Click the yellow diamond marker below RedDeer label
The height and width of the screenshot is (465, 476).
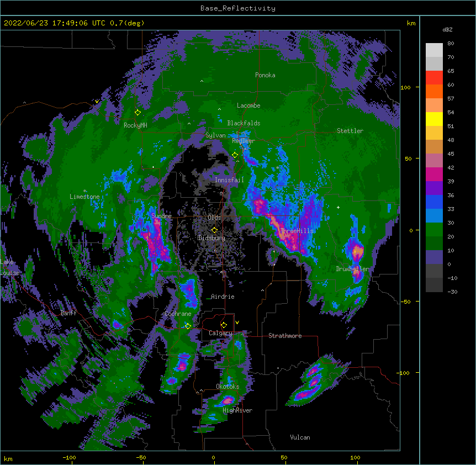click(x=235, y=155)
